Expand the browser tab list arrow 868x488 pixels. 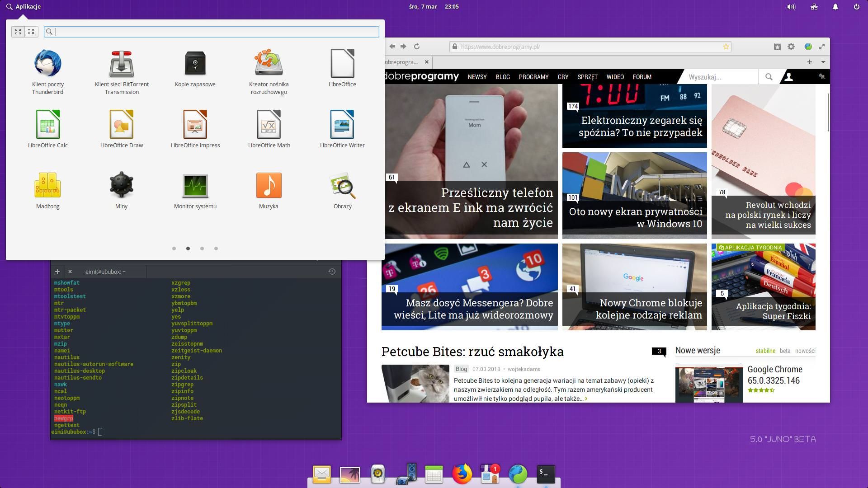823,62
